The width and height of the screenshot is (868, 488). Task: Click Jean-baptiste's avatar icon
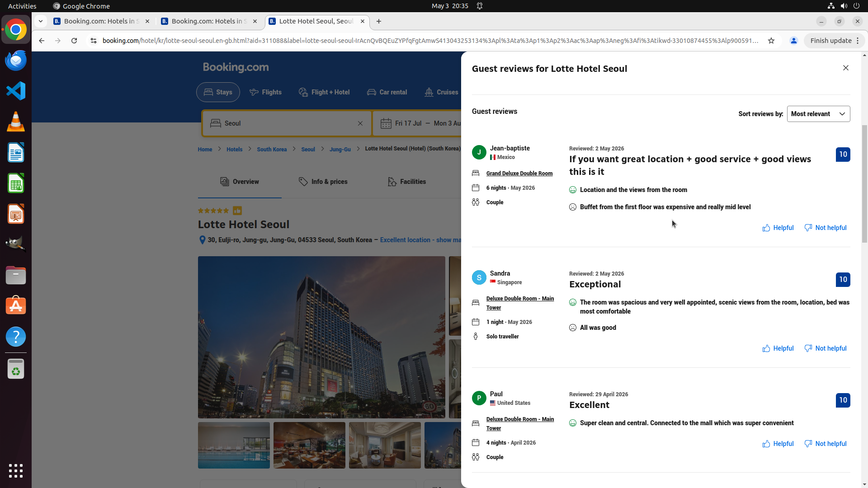pos(479,152)
